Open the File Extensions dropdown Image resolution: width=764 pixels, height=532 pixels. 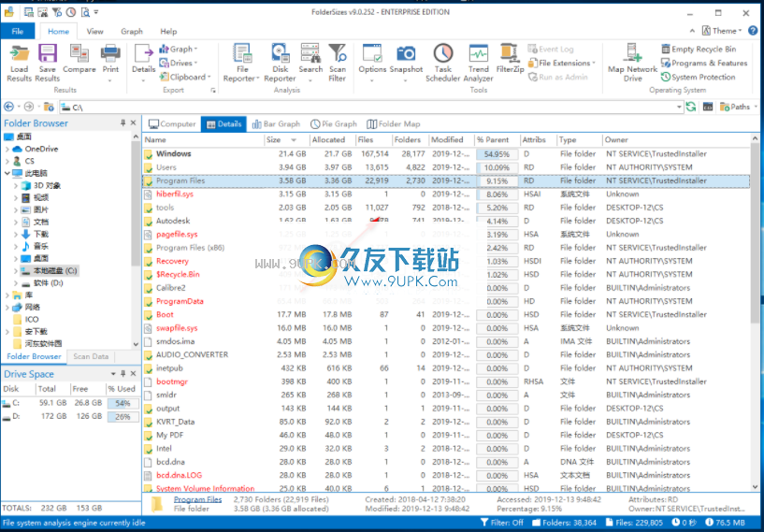(x=562, y=63)
